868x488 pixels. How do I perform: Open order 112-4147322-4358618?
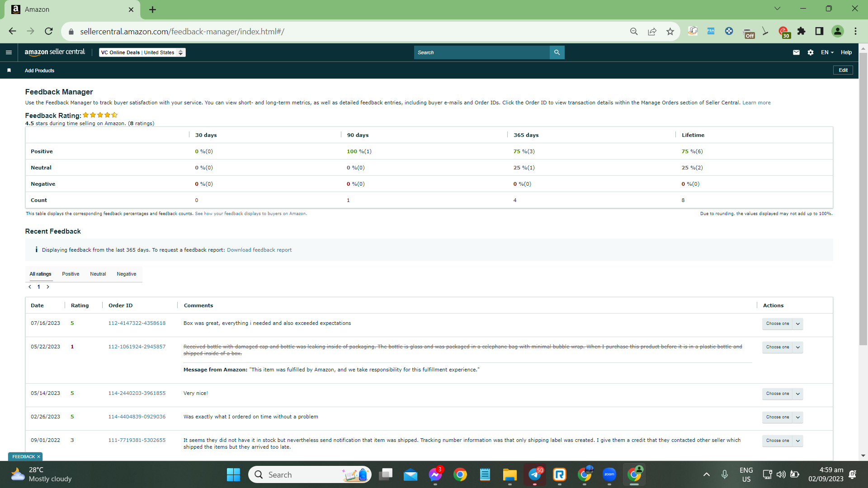[137, 324]
